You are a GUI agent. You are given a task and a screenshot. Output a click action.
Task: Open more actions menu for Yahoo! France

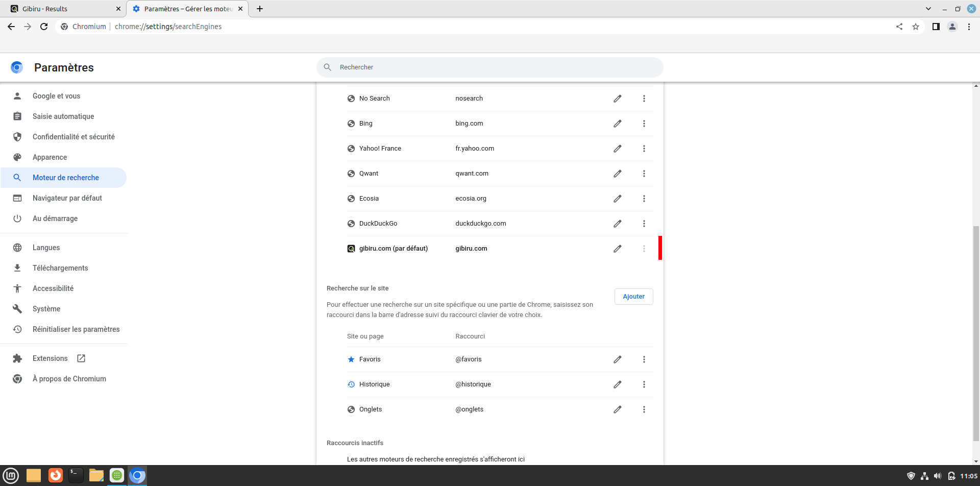click(x=644, y=149)
